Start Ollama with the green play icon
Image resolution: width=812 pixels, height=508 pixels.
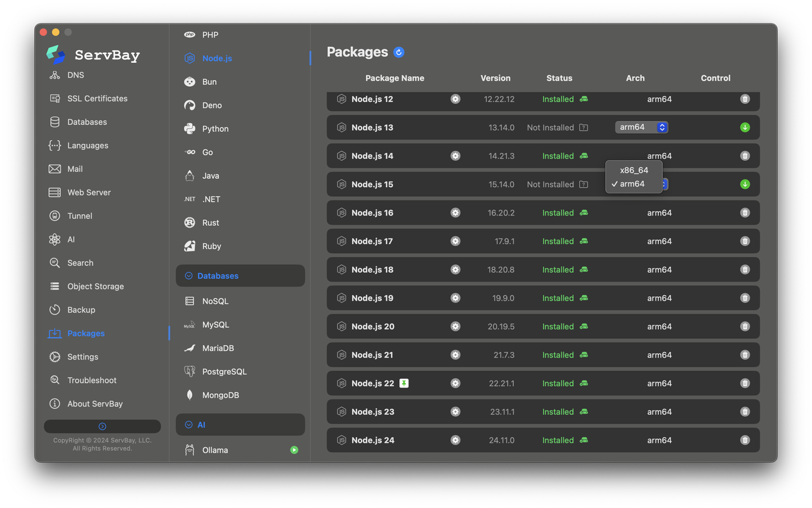click(294, 450)
